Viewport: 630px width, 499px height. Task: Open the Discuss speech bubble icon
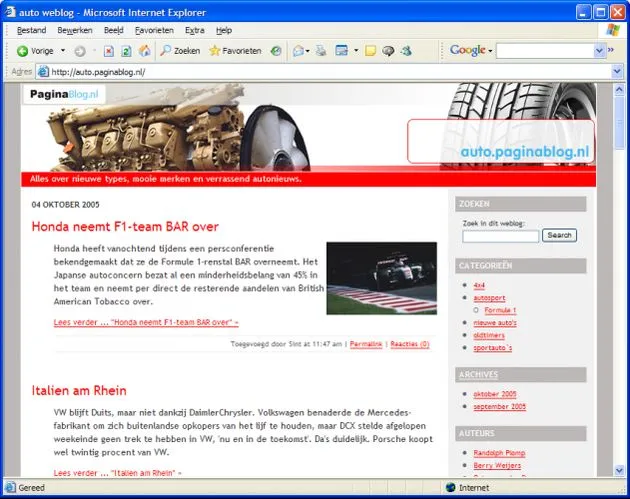point(388,51)
